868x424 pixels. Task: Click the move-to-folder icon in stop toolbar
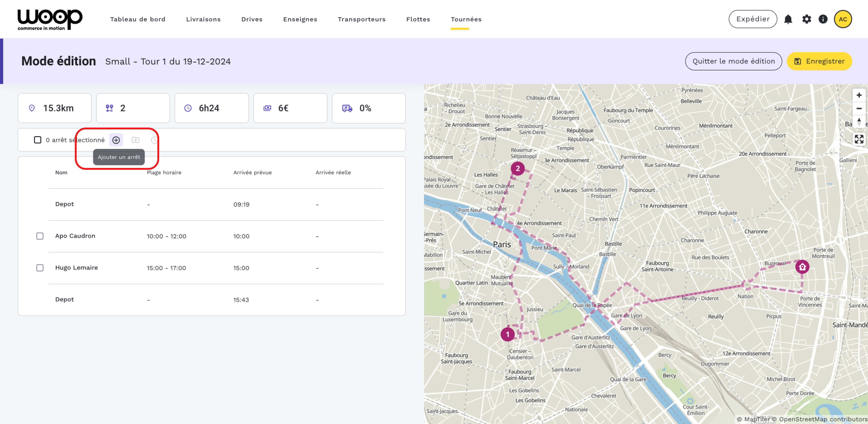tap(135, 140)
